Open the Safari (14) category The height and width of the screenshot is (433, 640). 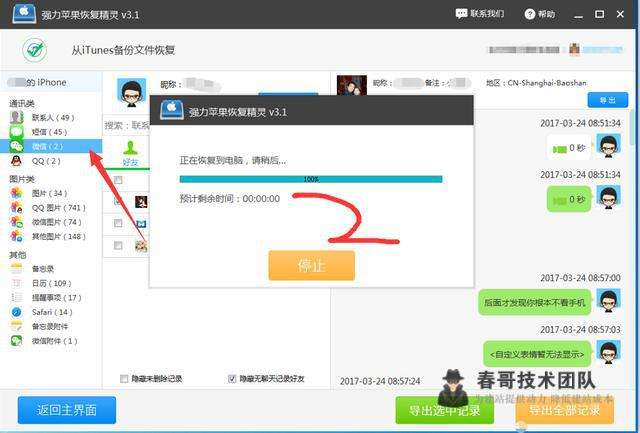point(42,312)
